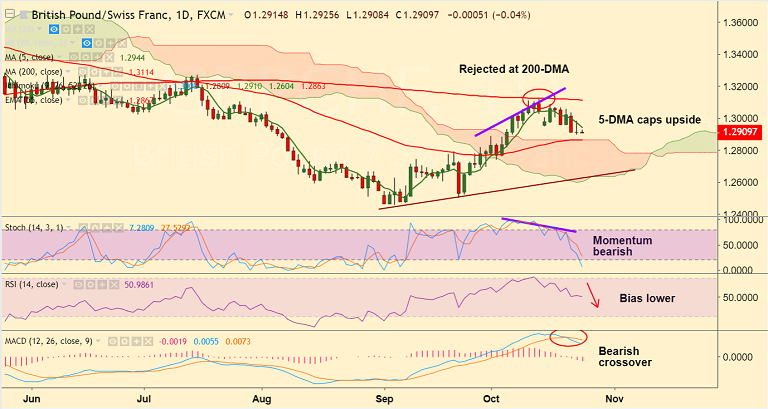Open settings gear for BB (20, close, 2)
Viewport: 768px width, 409px height.
pyautogui.click(x=98, y=43)
